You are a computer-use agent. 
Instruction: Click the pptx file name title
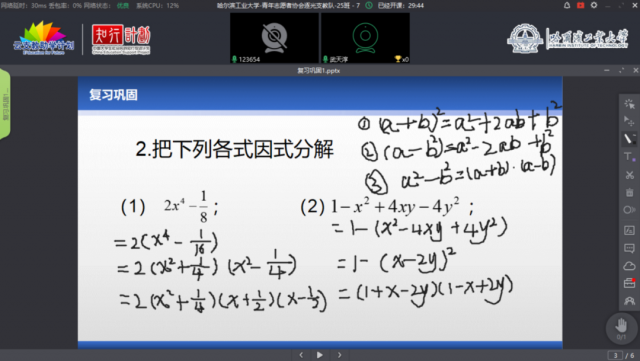318,71
